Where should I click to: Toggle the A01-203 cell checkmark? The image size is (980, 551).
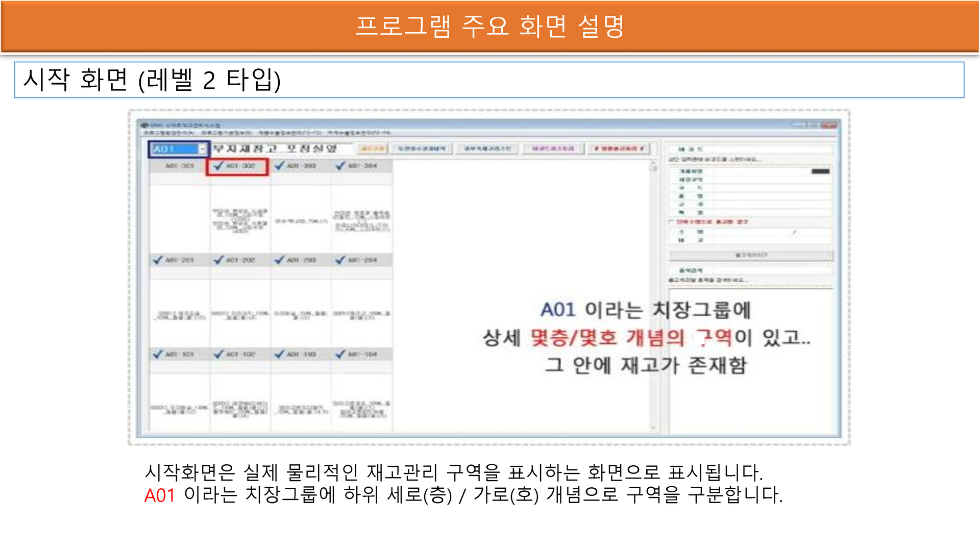[280, 260]
